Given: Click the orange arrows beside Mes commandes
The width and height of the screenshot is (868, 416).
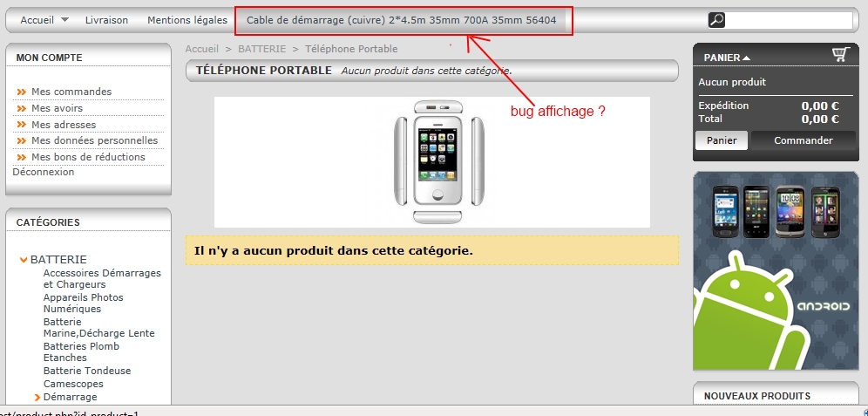Looking at the screenshot, I should [22, 92].
